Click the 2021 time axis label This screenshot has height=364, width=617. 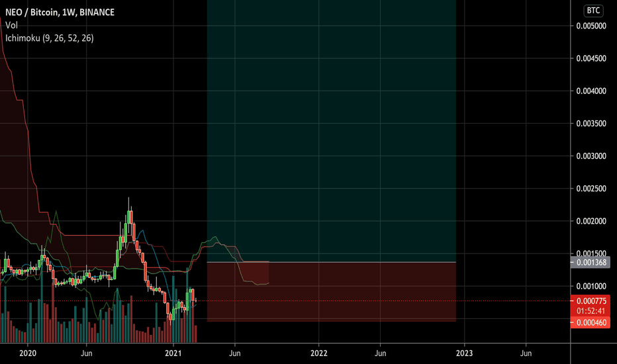pyautogui.click(x=173, y=353)
